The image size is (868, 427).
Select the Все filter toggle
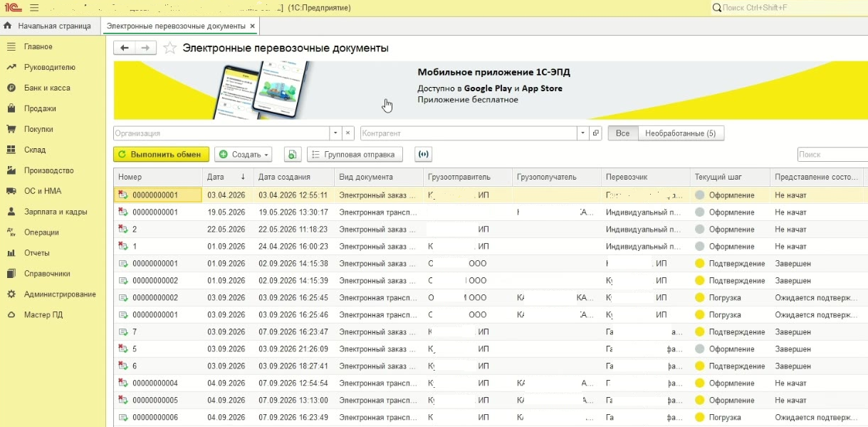[x=623, y=133]
